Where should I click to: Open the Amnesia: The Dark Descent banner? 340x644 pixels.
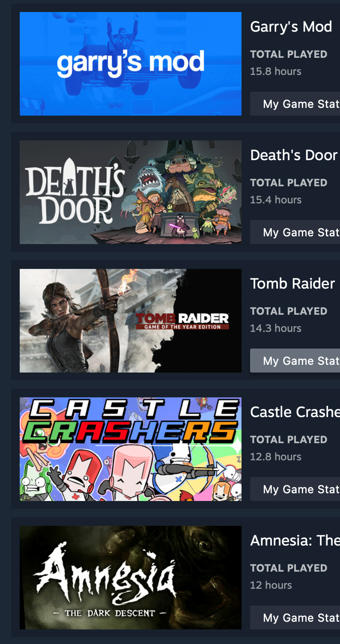(x=131, y=578)
